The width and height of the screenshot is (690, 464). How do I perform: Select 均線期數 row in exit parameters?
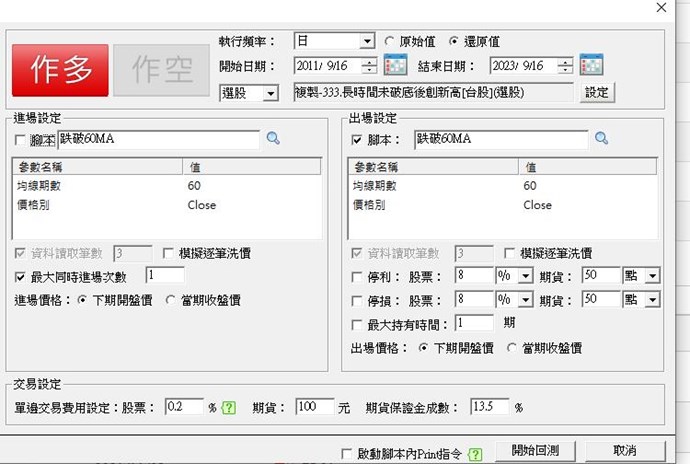(x=503, y=186)
